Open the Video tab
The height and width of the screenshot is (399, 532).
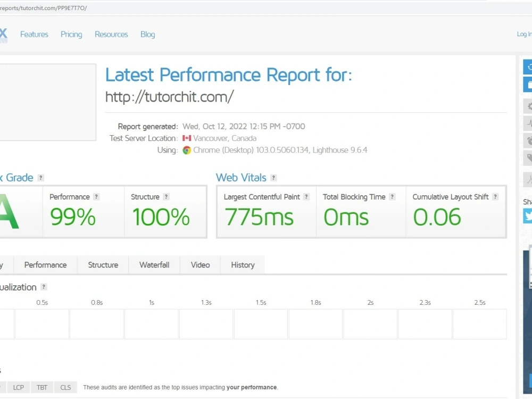[200, 265]
